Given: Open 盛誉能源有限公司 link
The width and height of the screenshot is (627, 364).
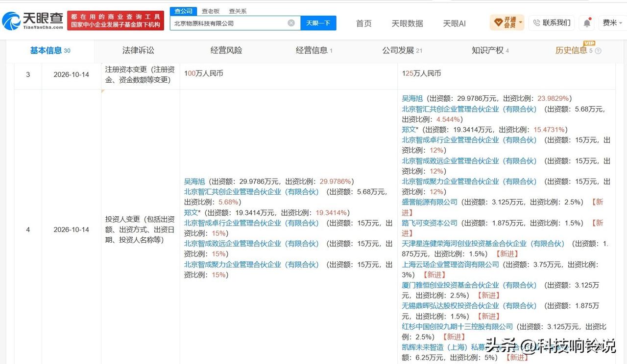Looking at the screenshot, I should pyautogui.click(x=430, y=202).
